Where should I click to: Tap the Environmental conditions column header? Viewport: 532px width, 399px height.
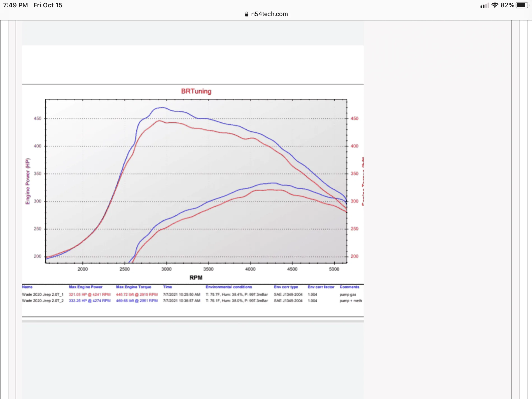click(x=229, y=287)
